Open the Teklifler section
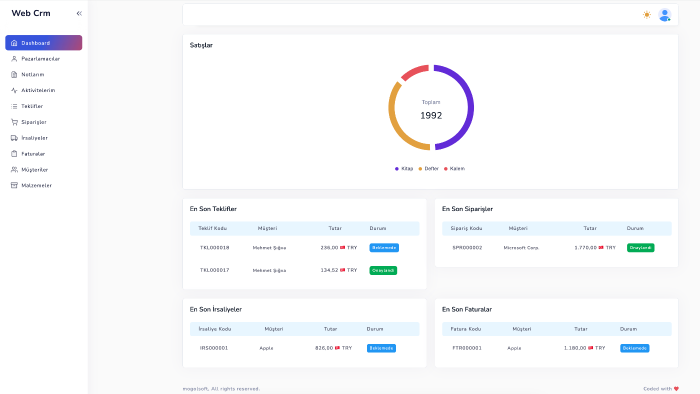This screenshot has height=394, width=700. 44,106
